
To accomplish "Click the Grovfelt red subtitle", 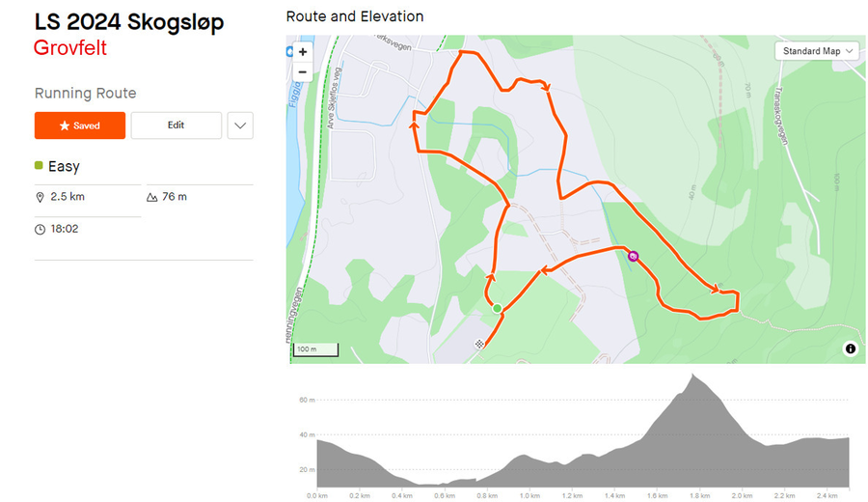I will [70, 48].
